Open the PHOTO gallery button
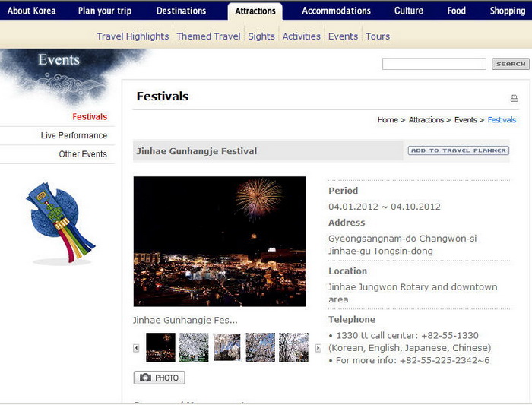532x405 pixels. [159, 378]
